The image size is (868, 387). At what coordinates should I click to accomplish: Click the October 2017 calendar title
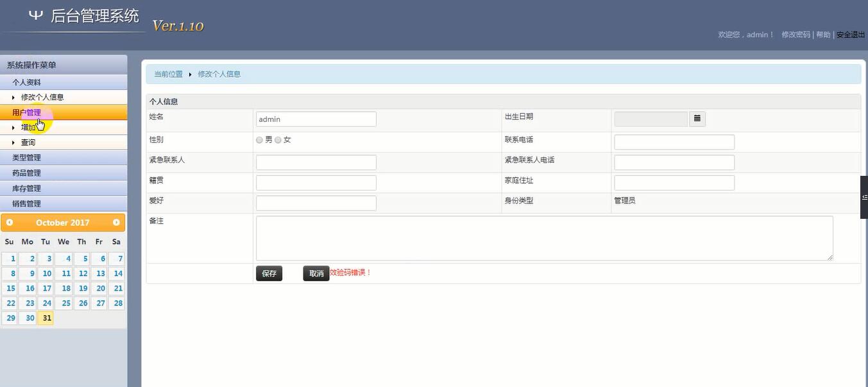pos(63,223)
